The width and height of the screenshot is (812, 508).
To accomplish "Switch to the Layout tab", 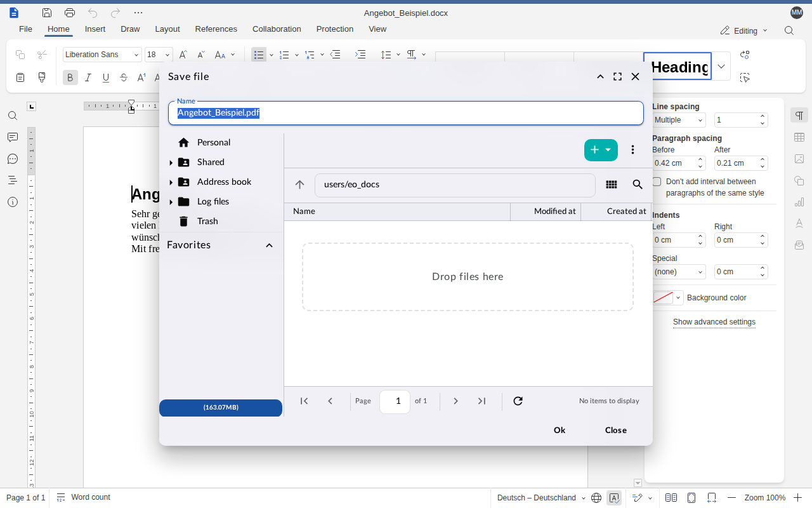I will coord(167,29).
